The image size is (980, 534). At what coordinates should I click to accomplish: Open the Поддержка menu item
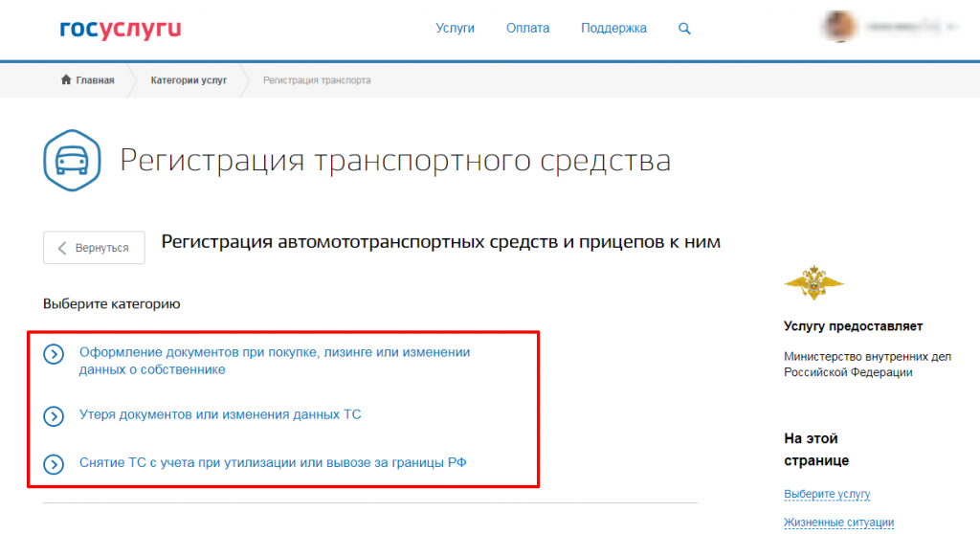tap(613, 28)
